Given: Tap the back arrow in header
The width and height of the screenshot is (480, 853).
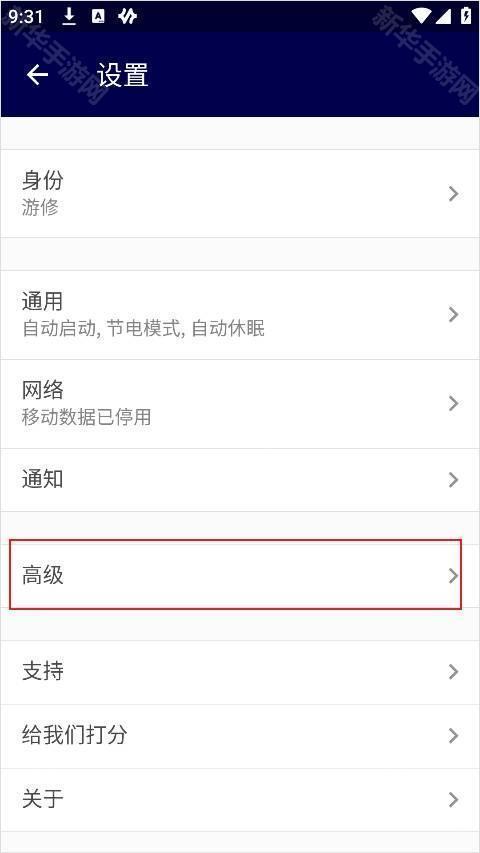Looking at the screenshot, I should (x=37, y=75).
